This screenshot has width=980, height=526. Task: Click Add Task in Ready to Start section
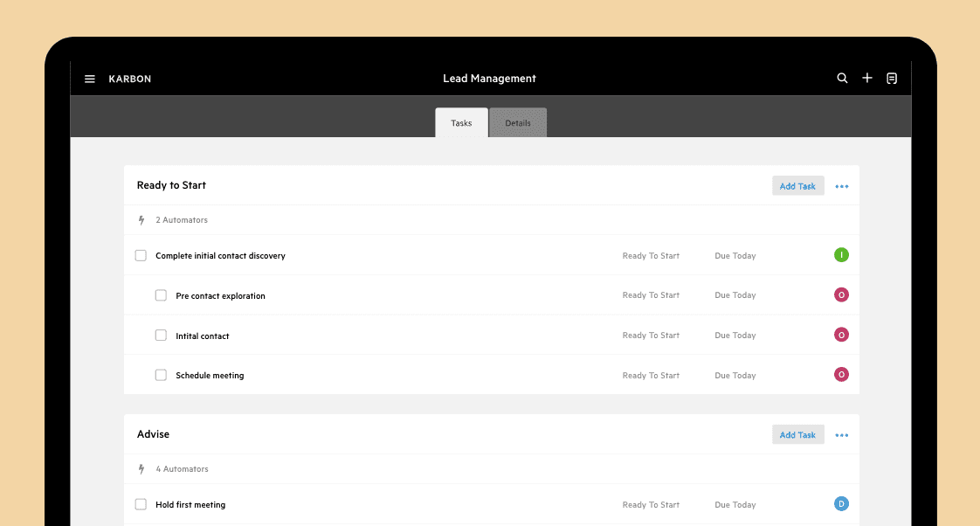798,186
